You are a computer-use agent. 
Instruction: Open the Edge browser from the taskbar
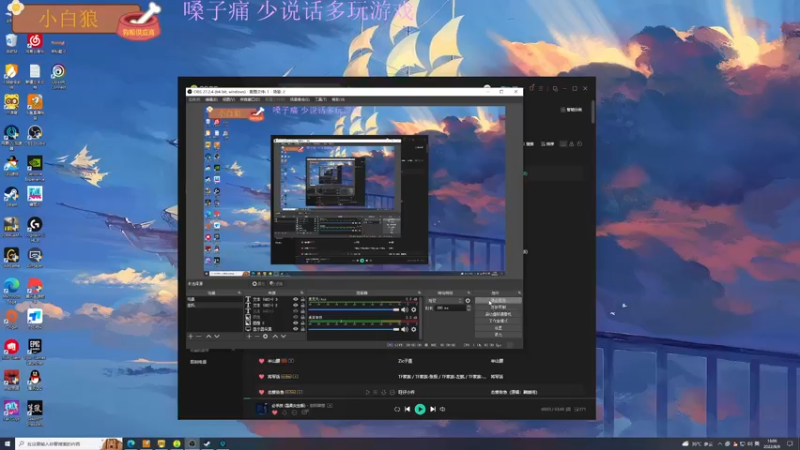click(x=131, y=444)
